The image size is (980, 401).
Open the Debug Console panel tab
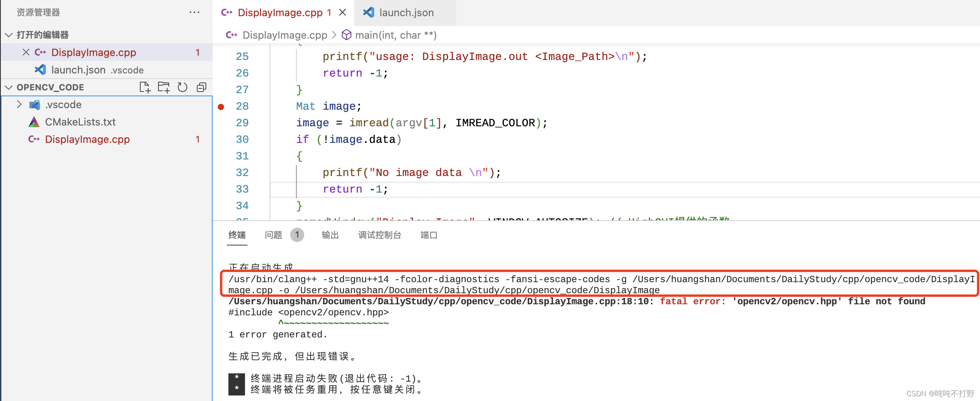[x=380, y=235]
